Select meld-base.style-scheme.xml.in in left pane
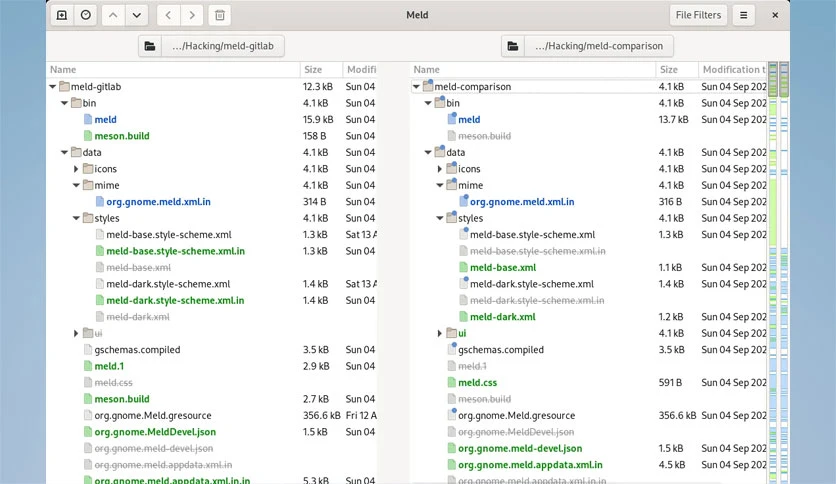This screenshot has height=484, width=836. click(x=175, y=251)
